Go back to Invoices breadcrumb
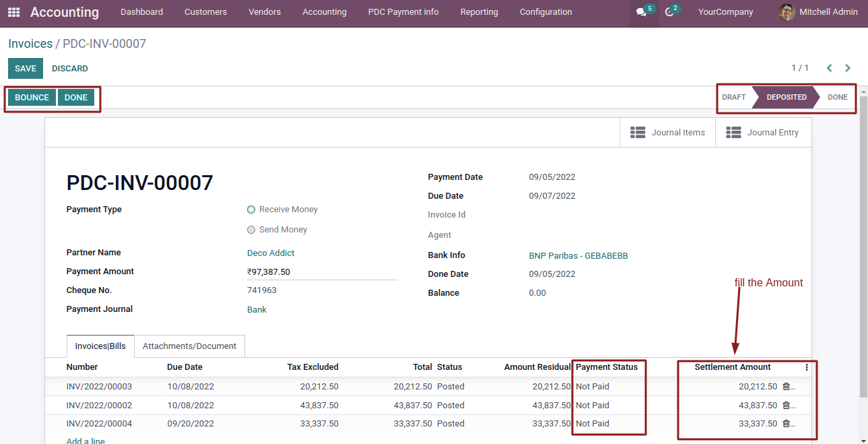The image size is (868, 444). 30,44
